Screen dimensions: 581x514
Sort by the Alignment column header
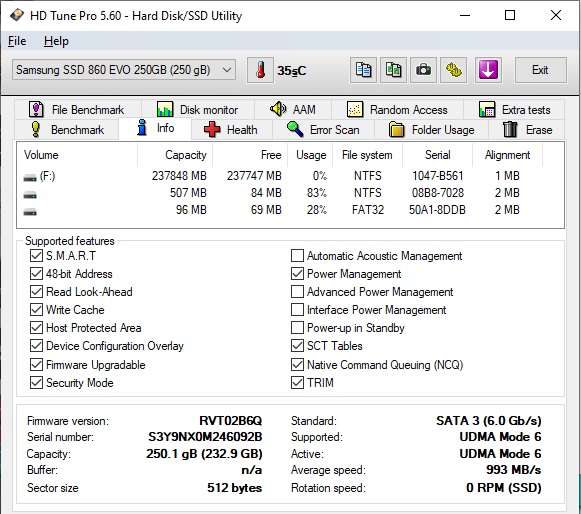(507, 155)
